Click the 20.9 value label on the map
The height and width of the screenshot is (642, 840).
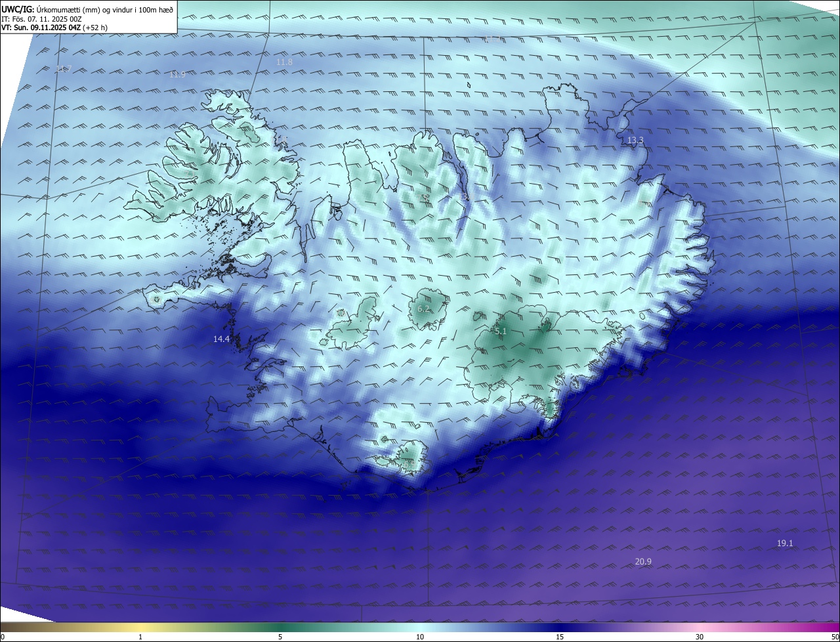coord(643,561)
